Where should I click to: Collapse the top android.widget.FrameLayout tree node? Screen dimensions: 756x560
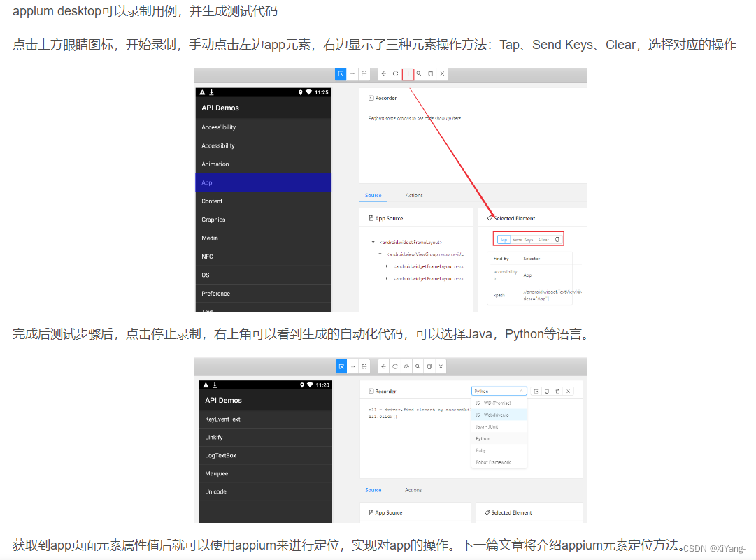tap(373, 243)
